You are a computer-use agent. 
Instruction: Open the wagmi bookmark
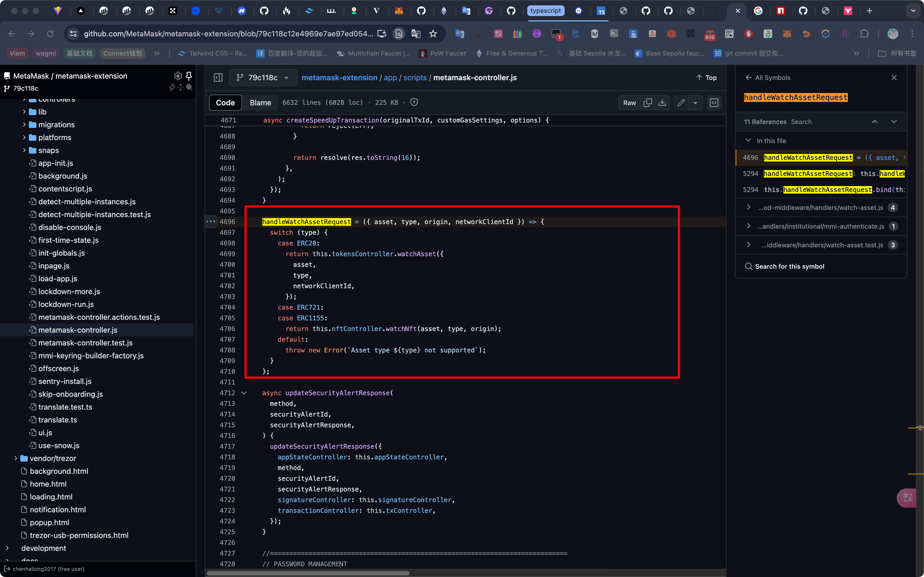tap(46, 53)
